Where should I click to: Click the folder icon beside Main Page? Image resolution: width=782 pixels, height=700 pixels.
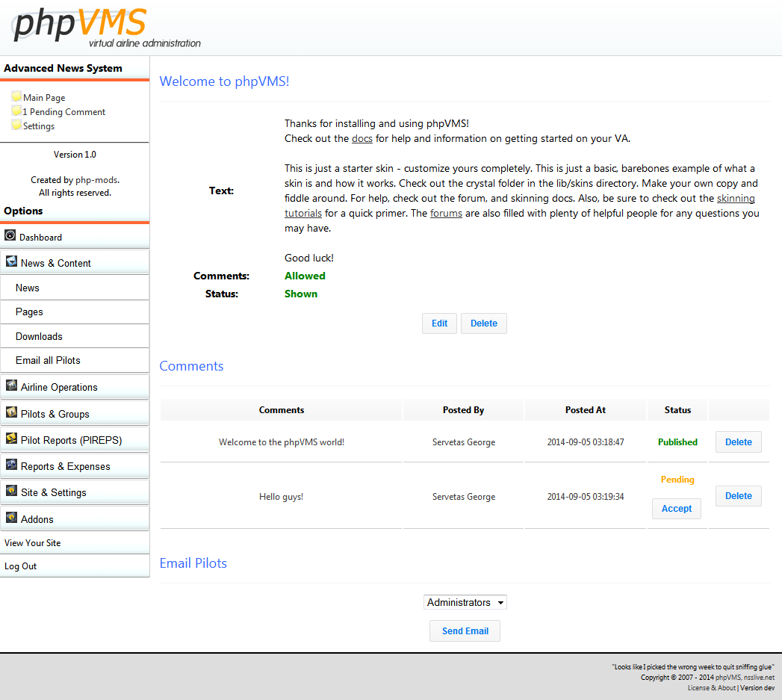click(16, 96)
